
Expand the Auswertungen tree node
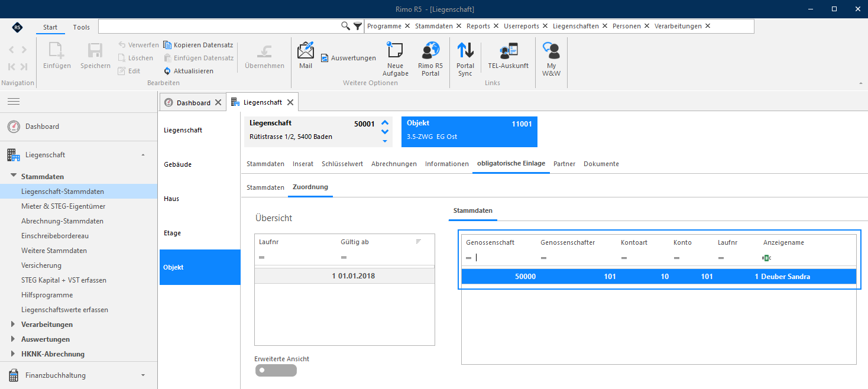point(14,339)
